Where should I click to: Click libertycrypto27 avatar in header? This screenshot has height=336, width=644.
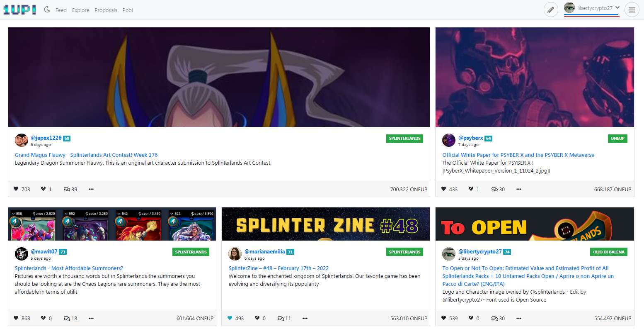tap(569, 7)
